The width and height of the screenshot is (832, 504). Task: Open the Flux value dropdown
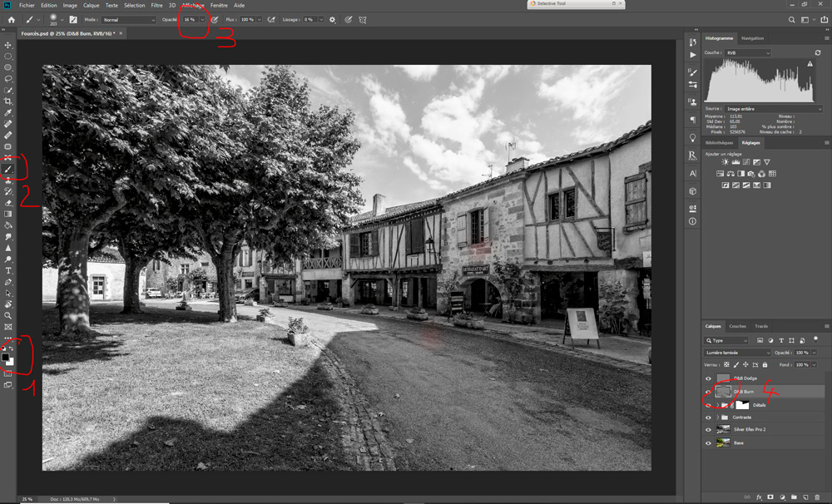[259, 20]
